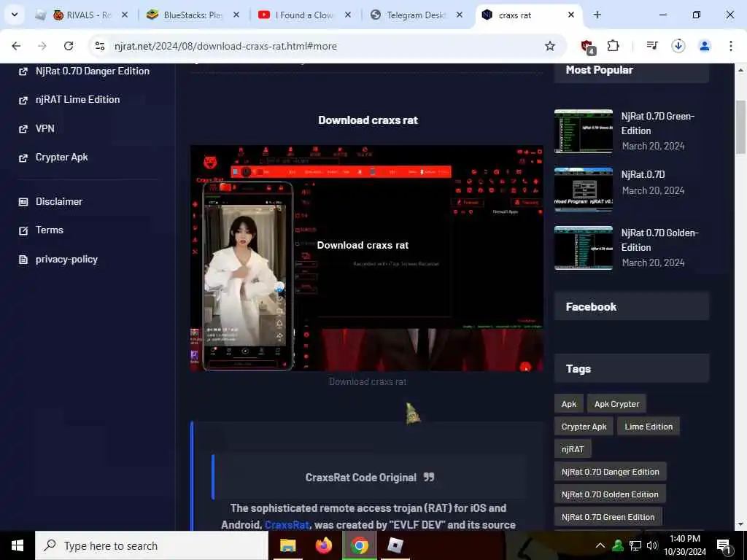
Task: Click the document icon beside privacy-policy
Action: tap(23, 260)
